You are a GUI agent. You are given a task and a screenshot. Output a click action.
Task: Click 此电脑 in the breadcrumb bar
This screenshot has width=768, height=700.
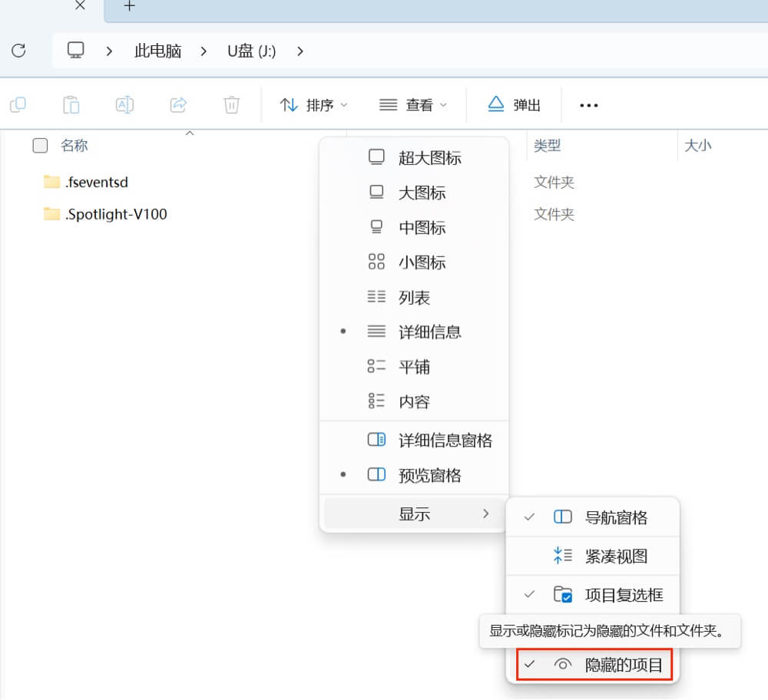157,51
